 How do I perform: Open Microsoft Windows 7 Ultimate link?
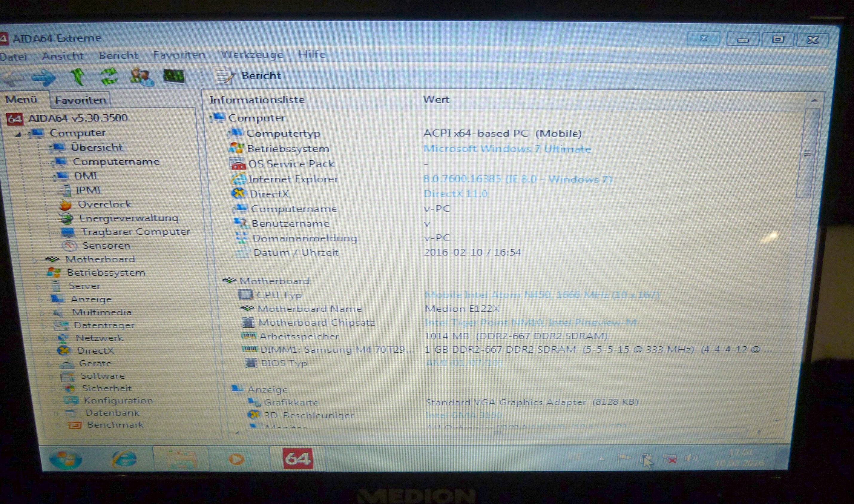507,149
